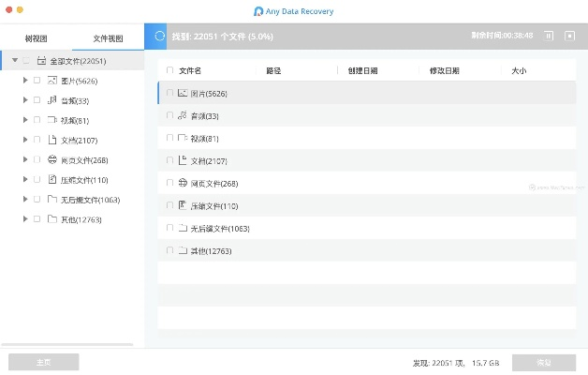The image size is (588, 375).
Task: Click the 恢复 recover button
Action: point(543,362)
